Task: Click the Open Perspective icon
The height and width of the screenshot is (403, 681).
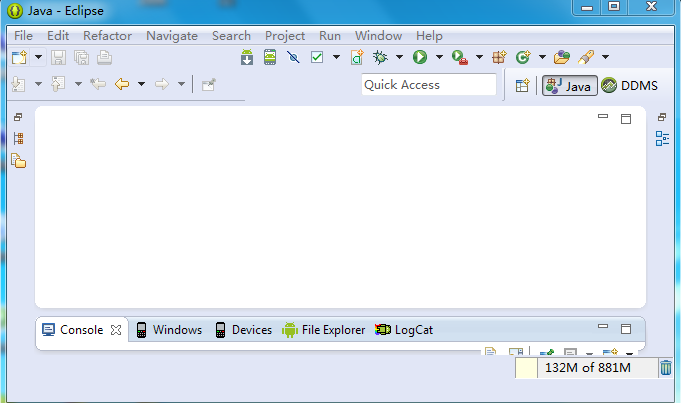Action: (x=522, y=86)
